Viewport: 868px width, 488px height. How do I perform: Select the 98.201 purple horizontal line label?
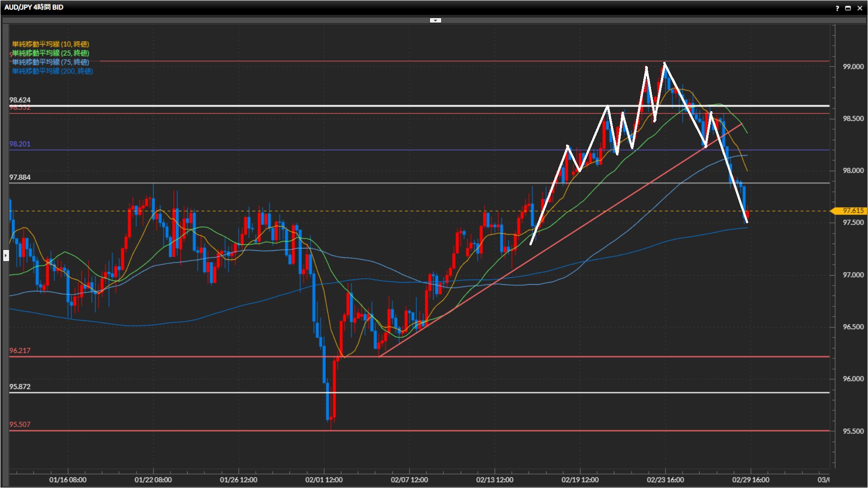tap(20, 144)
